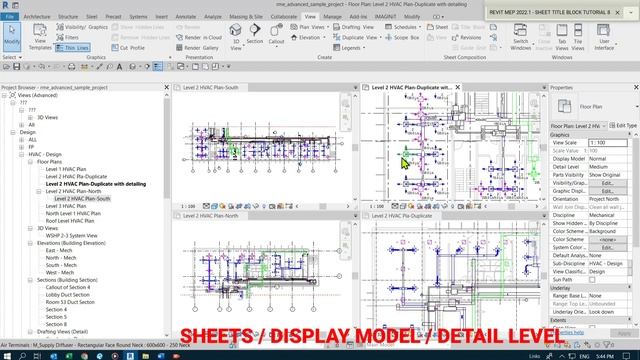The width and height of the screenshot is (640, 360).
Task: Click the Edit Type button
Action: (623, 126)
